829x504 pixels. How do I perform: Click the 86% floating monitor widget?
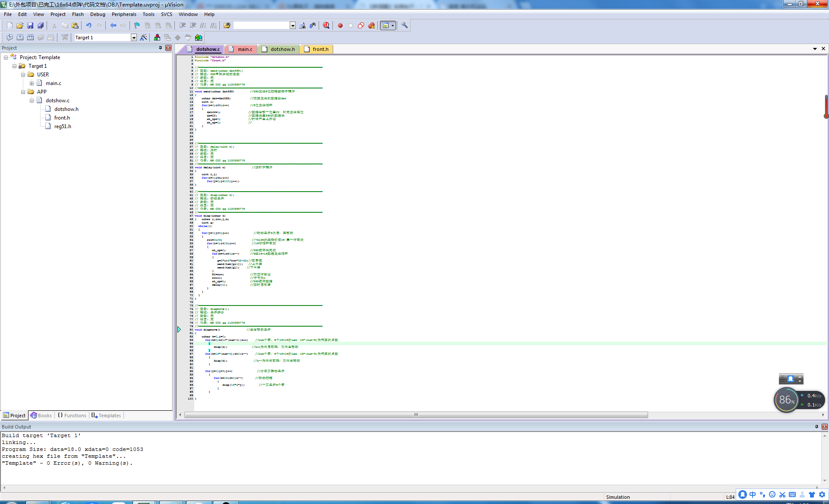786,400
